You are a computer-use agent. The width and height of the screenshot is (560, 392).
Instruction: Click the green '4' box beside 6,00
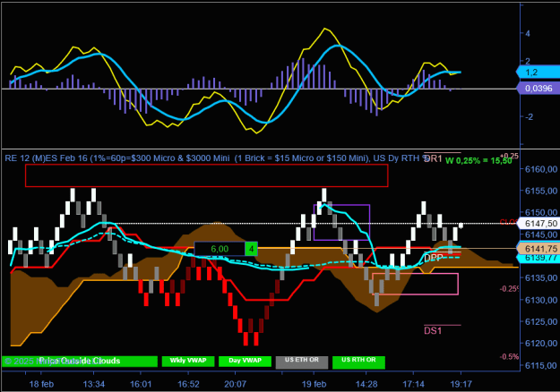(251, 249)
